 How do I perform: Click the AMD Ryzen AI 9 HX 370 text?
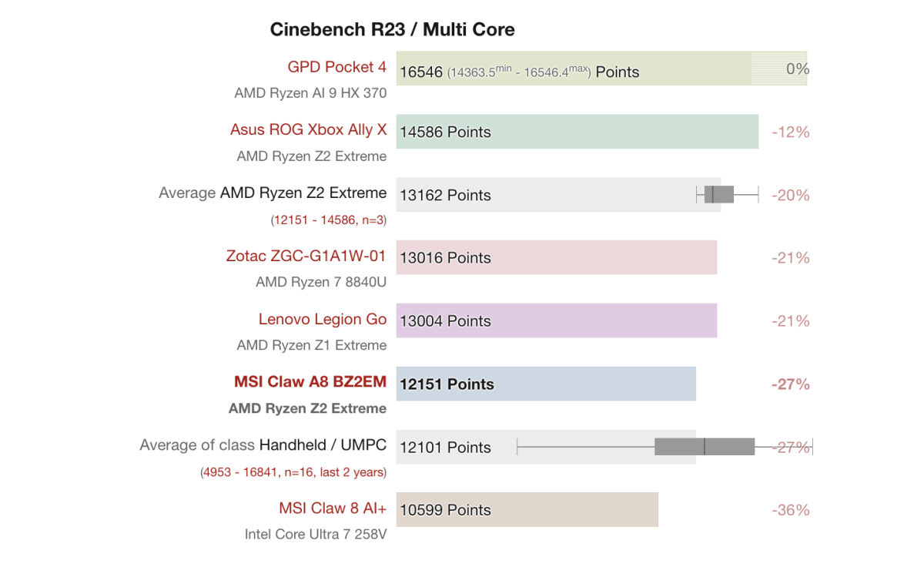point(310,93)
